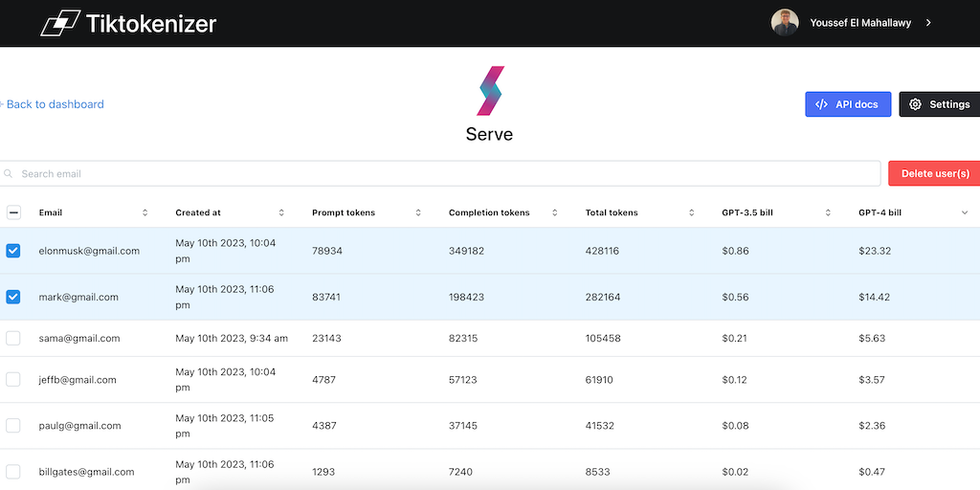
Task: Click the jeffb@gmail.com email cell
Action: (78, 379)
